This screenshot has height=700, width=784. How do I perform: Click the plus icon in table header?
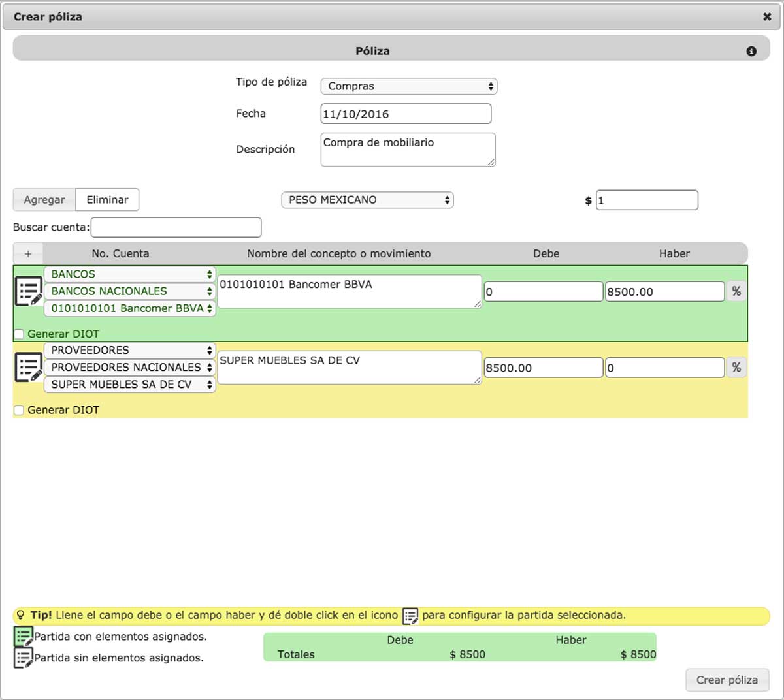pos(28,253)
